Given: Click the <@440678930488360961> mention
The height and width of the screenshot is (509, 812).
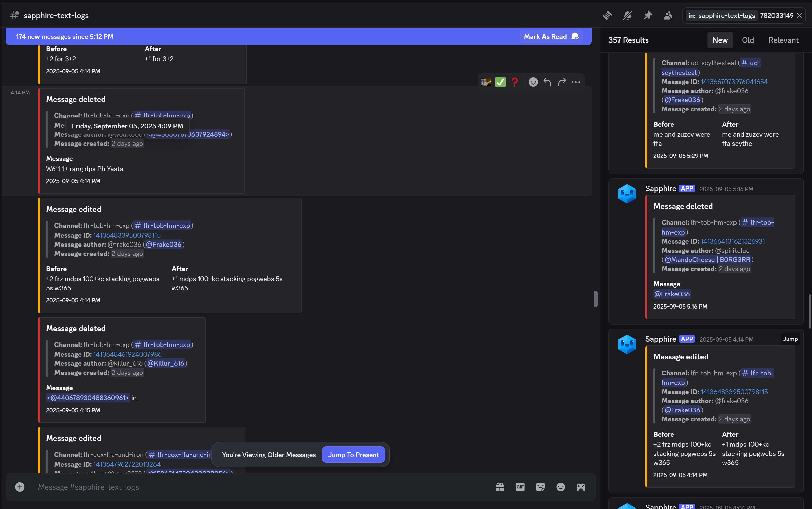Looking at the screenshot, I should point(88,398).
